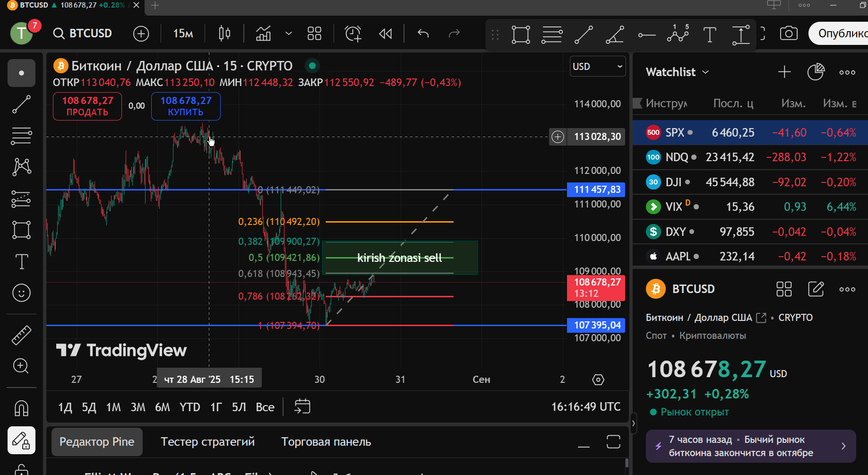Open Торговая панель tab

326,442
